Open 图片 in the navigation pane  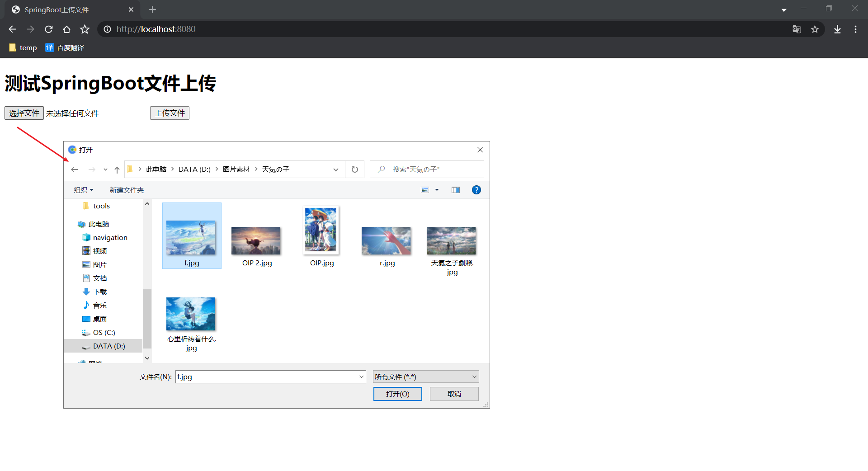[x=99, y=265]
